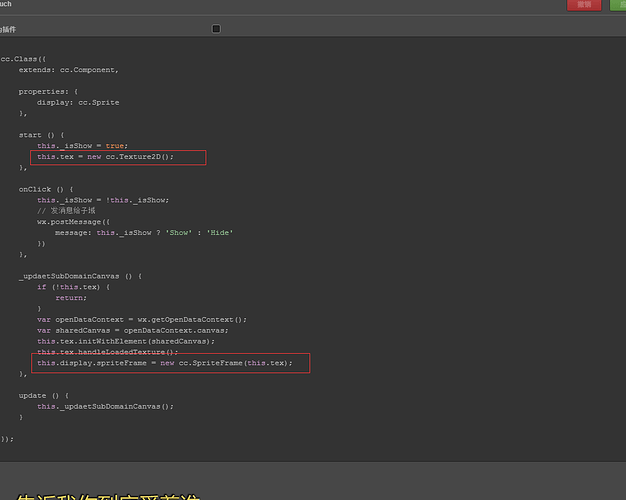
Task: Click "this._isShow = !this._isShow;" line
Action: pos(103,200)
